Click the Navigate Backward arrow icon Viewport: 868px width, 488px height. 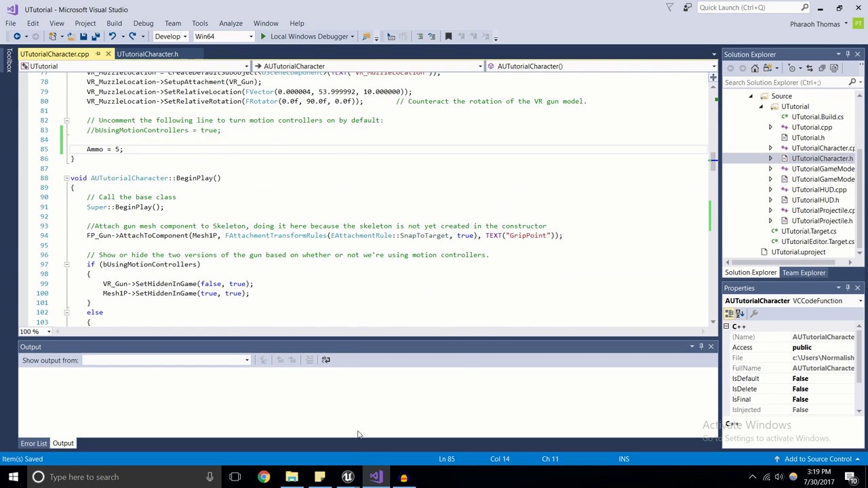pos(16,37)
